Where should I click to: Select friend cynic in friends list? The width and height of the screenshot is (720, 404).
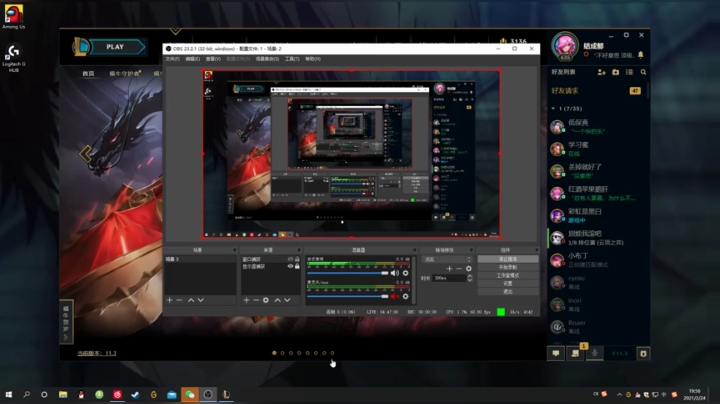click(x=597, y=282)
